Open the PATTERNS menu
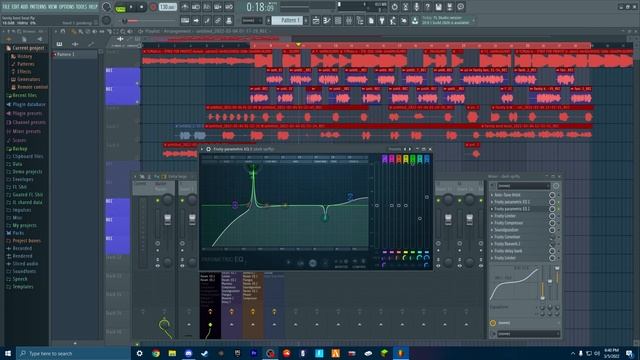The image size is (640, 360). [x=39, y=7]
